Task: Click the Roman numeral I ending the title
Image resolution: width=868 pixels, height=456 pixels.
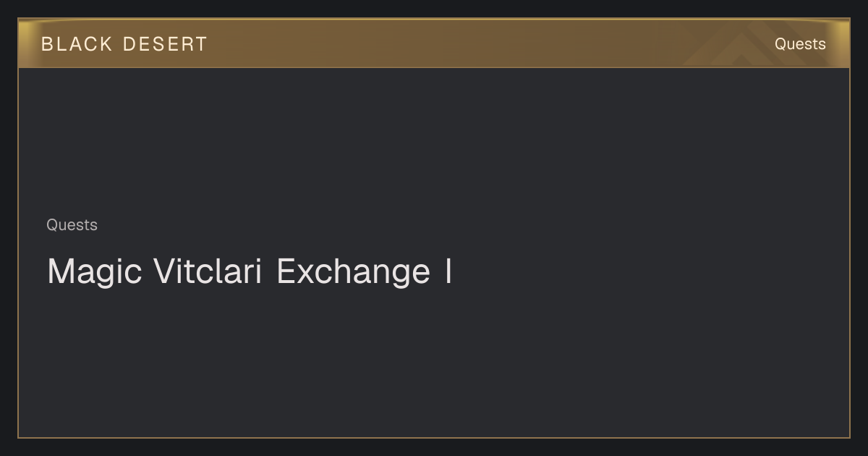Action: 448,271
